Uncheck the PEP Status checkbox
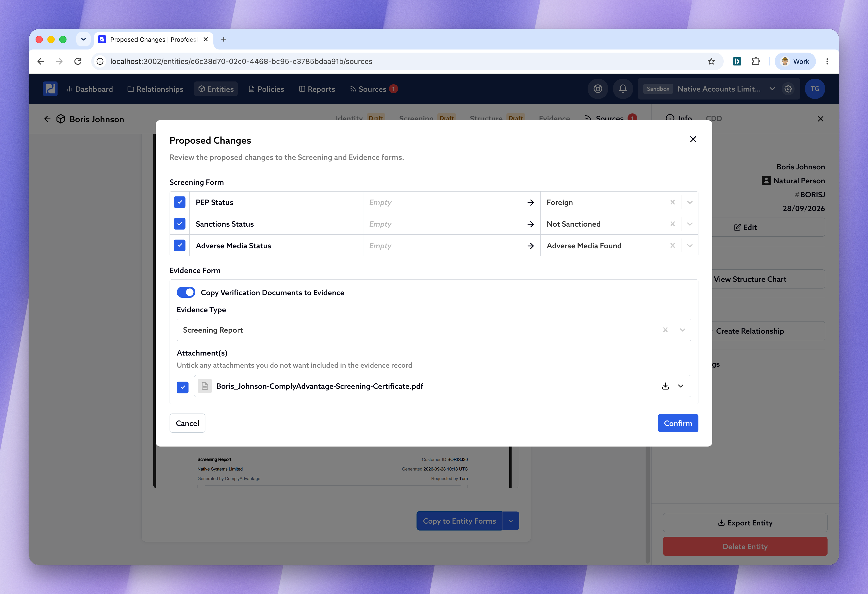The width and height of the screenshot is (868, 594). pos(180,202)
